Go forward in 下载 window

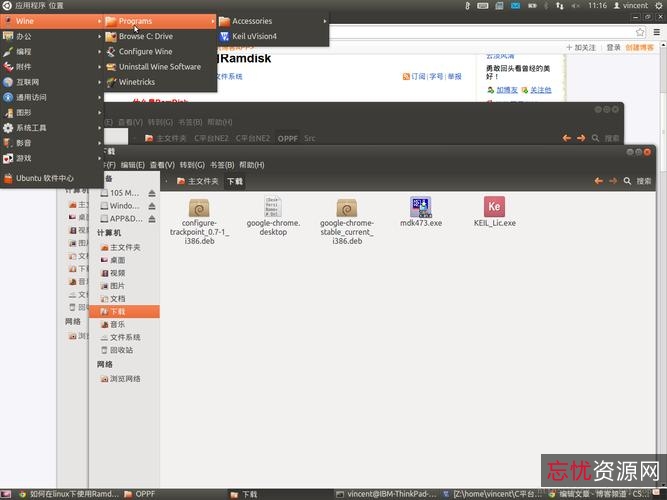(613, 181)
